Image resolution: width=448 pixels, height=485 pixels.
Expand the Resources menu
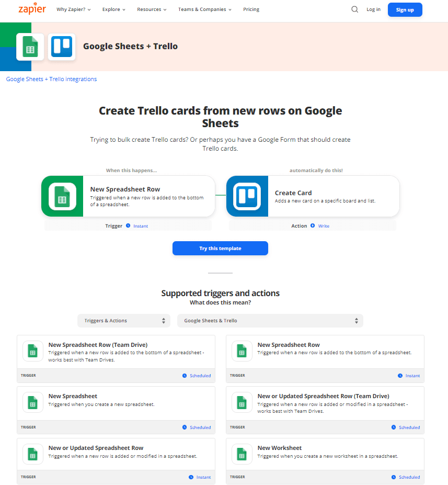point(152,9)
